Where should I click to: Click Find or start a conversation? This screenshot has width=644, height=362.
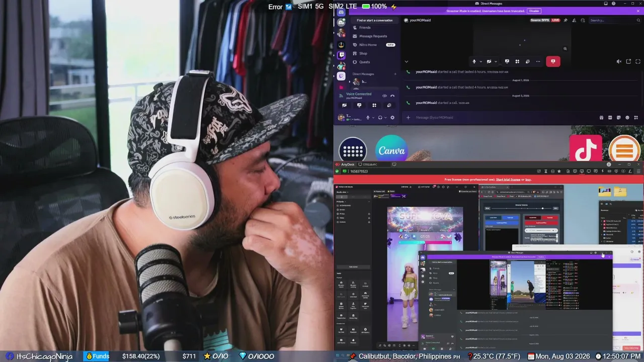[374, 20]
